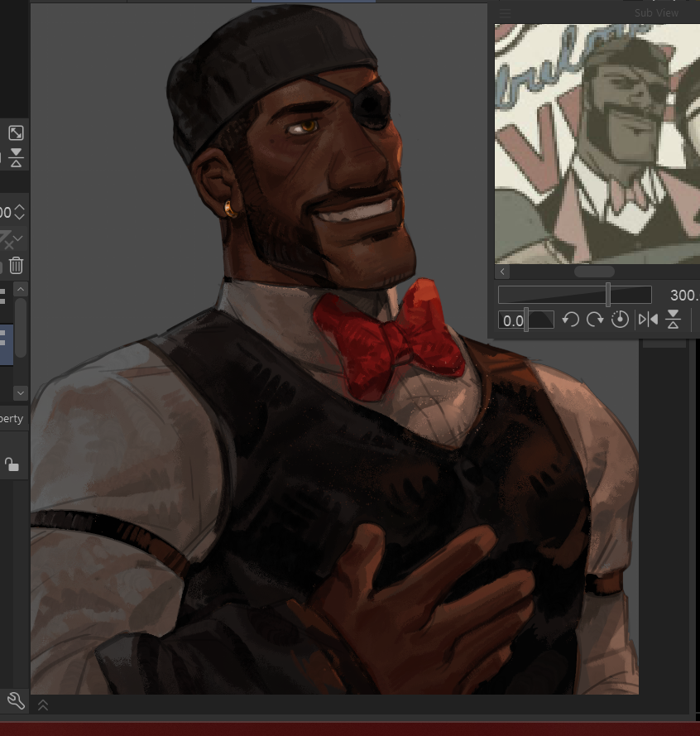Click the Sub View rotation angle slider
The width and height of the screenshot is (700, 736).
(x=526, y=320)
